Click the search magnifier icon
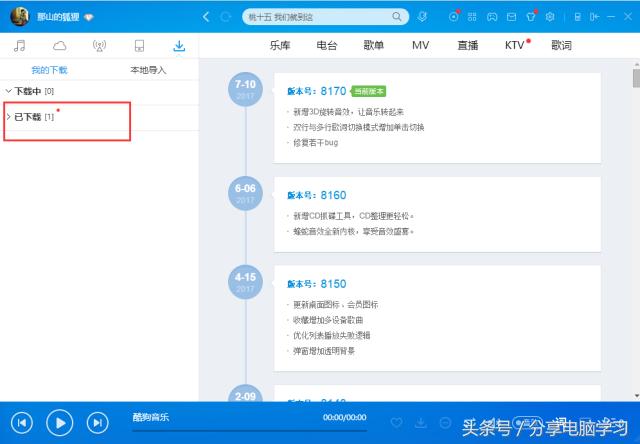This screenshot has height=444, width=640. 396,17
